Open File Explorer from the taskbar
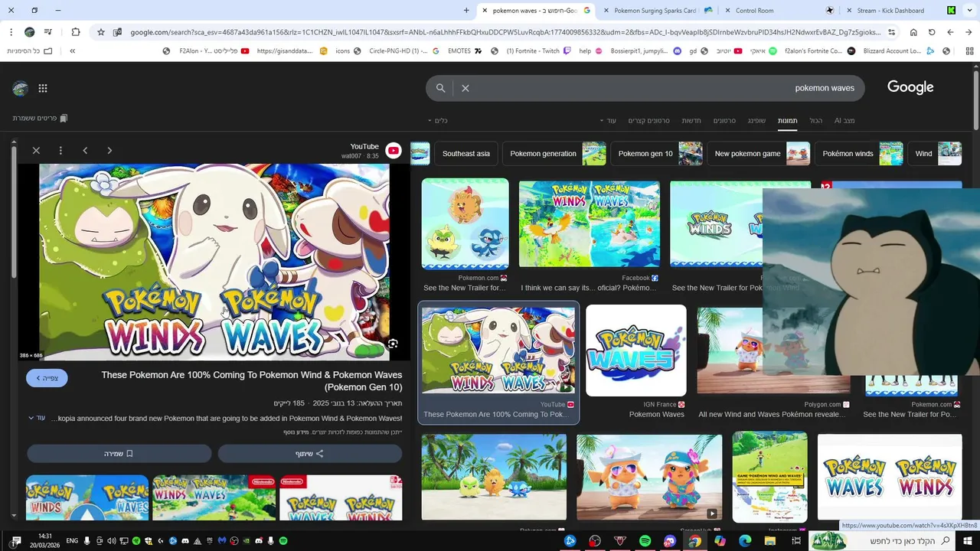 pos(770,541)
